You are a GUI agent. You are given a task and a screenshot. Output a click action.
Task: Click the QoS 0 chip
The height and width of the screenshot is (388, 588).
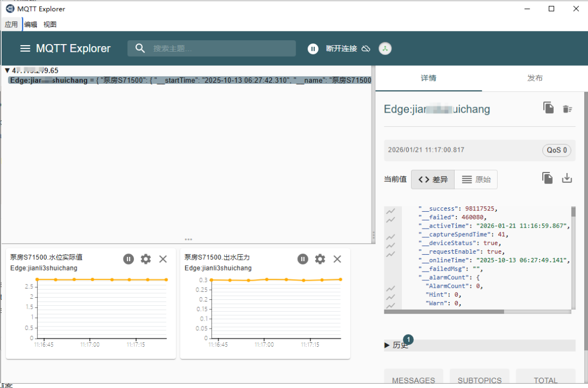coord(556,150)
